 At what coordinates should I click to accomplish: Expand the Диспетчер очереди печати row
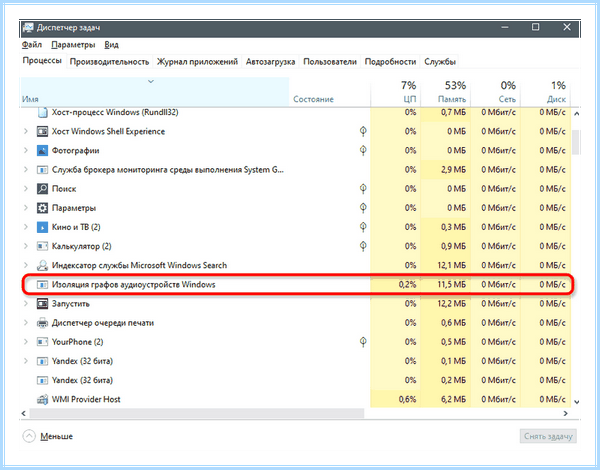tap(26, 323)
